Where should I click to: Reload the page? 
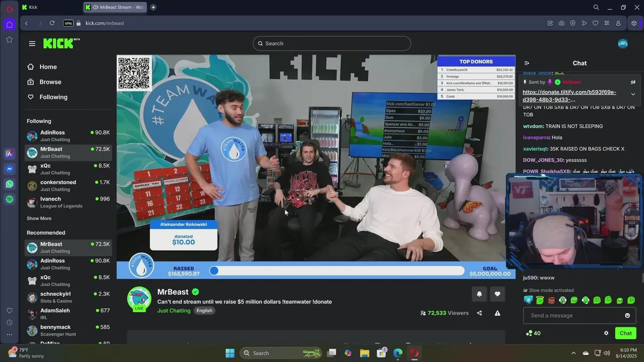click(x=52, y=23)
